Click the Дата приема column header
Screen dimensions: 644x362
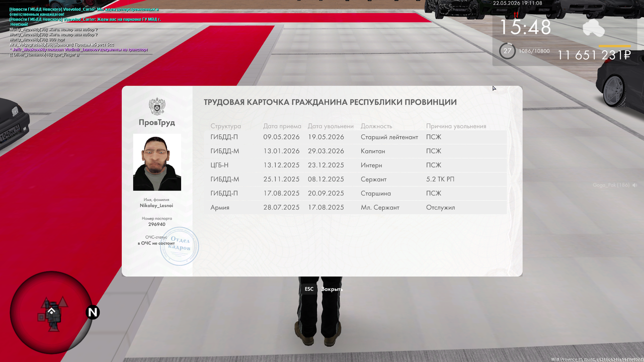(x=282, y=126)
